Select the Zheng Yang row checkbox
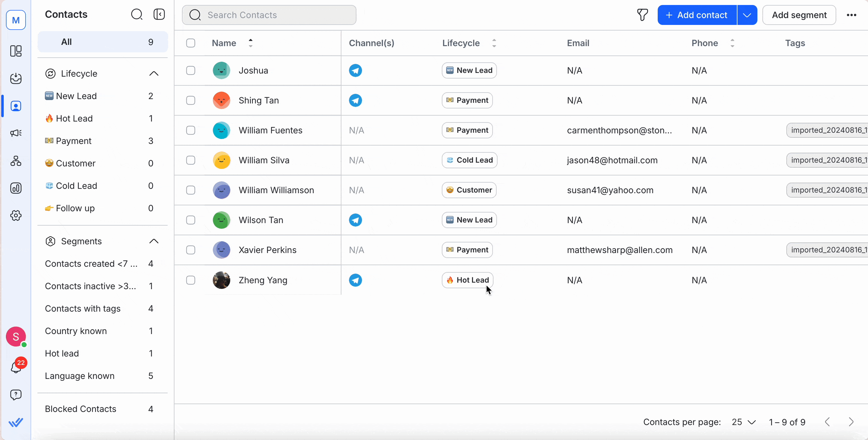868x440 pixels. pyautogui.click(x=191, y=280)
